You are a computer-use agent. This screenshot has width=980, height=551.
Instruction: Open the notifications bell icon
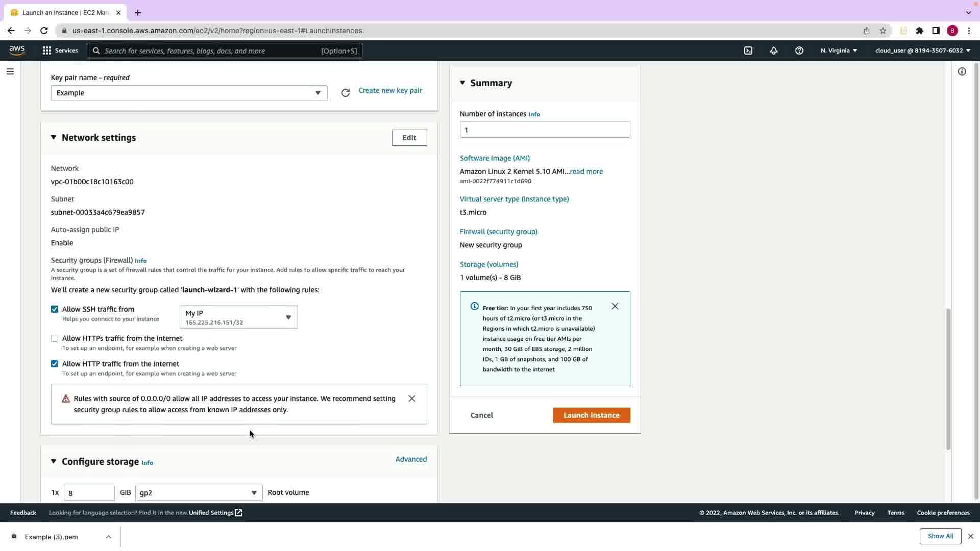774,51
